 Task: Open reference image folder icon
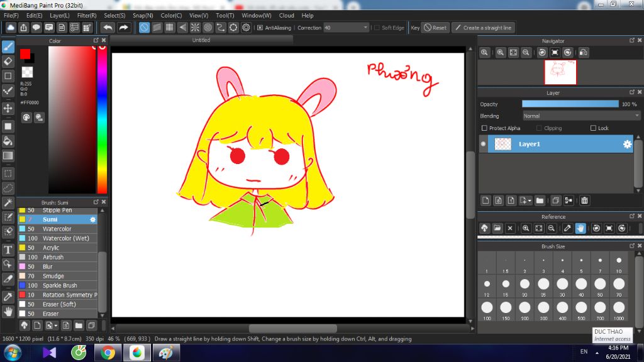(497, 228)
